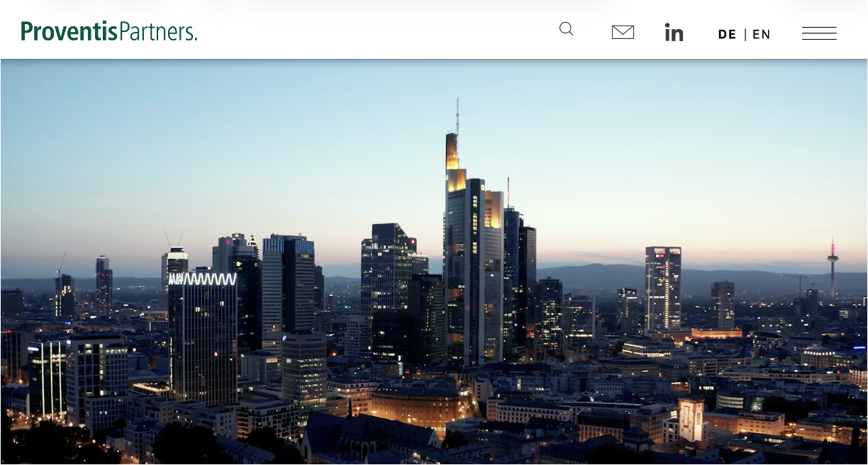Select the DE language menu item
Screen dimensions: 868x465
pyautogui.click(x=728, y=34)
